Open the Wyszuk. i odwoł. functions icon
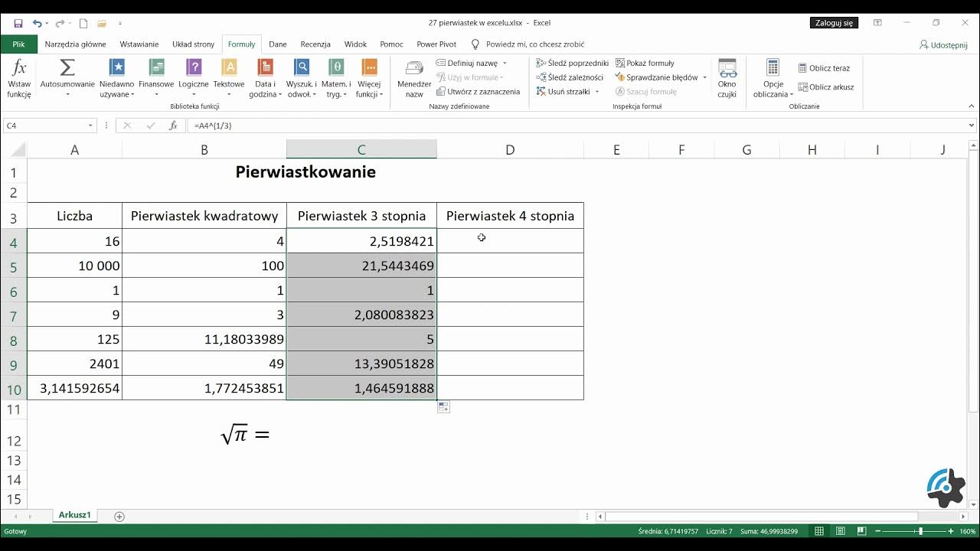Viewport: 980px width, 551px height. point(302,67)
